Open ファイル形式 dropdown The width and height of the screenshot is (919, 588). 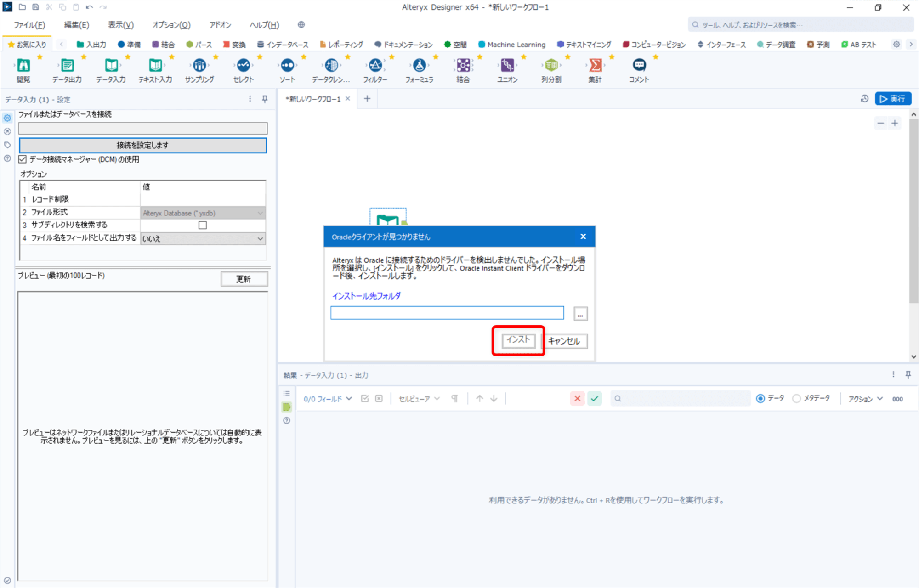pos(203,213)
